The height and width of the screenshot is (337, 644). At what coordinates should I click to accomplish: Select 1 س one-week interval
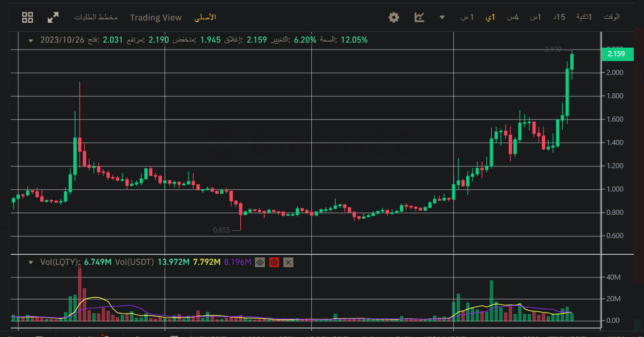[467, 17]
